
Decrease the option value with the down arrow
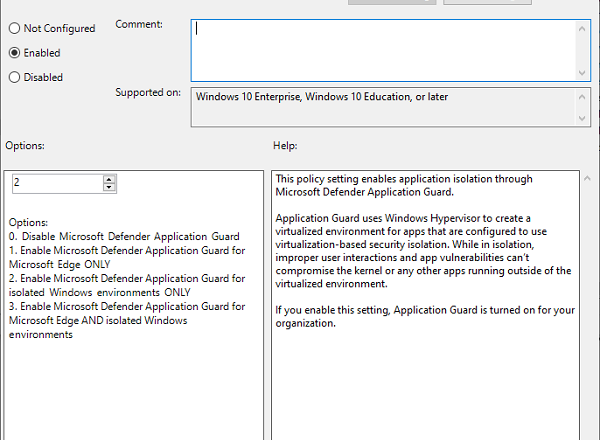[x=110, y=187]
